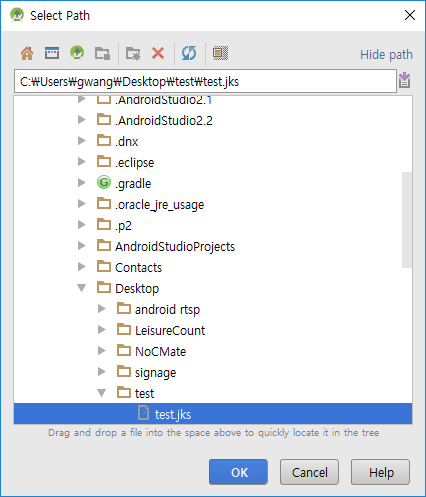Expand the android rtsp folder
The image size is (426, 497).
[101, 309]
